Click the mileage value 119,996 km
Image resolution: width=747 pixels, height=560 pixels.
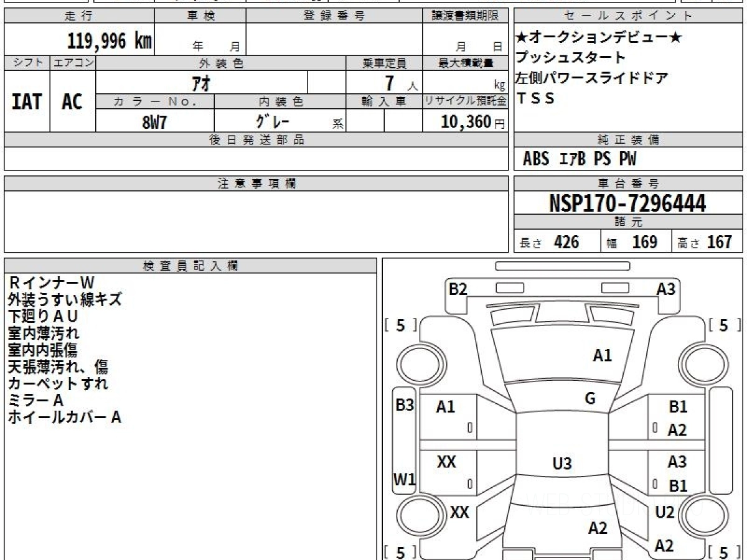(x=110, y=42)
